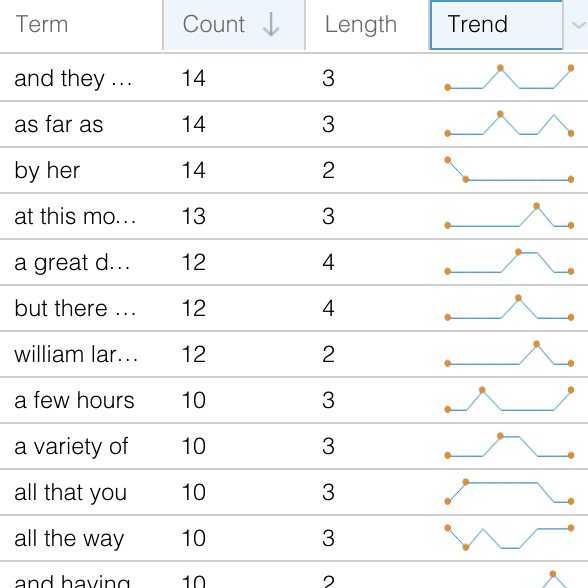Image resolution: width=588 pixels, height=588 pixels.
Task: Click the Count column header
Action: (234, 25)
